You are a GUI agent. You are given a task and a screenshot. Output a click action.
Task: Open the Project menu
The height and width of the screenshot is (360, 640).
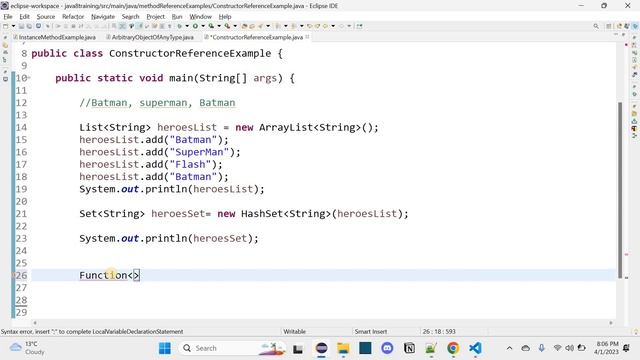[x=156, y=17]
